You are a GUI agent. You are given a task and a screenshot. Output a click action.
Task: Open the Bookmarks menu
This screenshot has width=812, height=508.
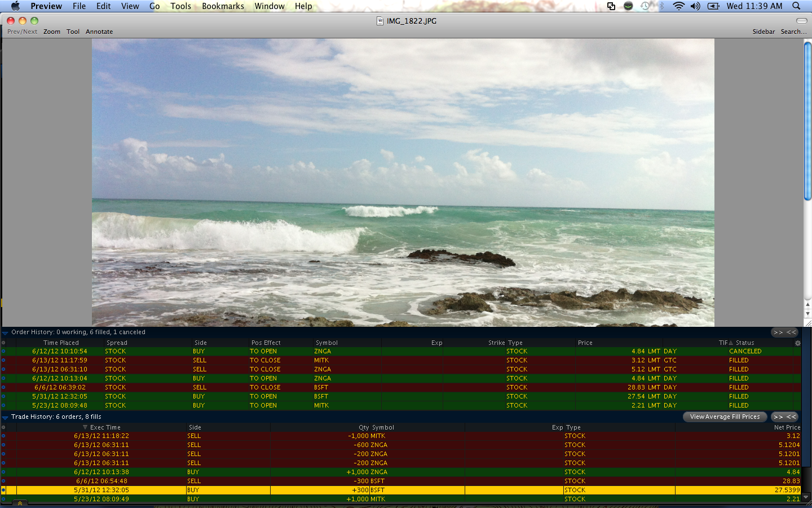coord(223,6)
